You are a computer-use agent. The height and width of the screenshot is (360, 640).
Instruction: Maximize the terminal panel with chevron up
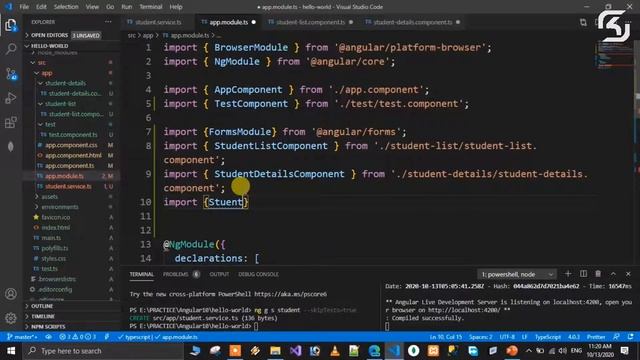coord(613,274)
